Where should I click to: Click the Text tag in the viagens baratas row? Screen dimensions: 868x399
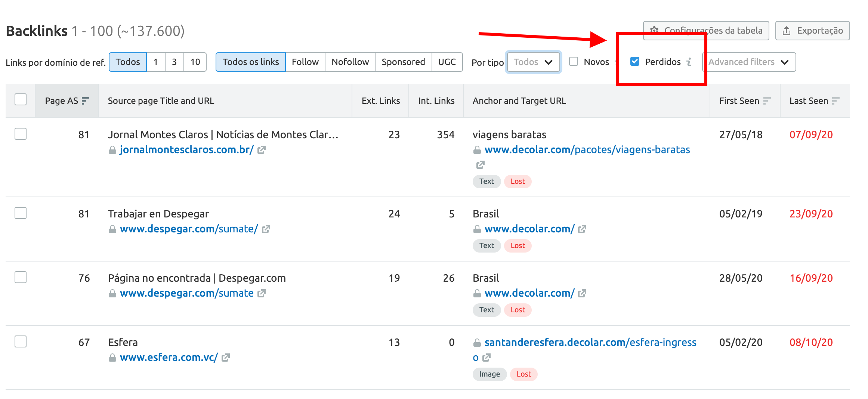pos(487,182)
